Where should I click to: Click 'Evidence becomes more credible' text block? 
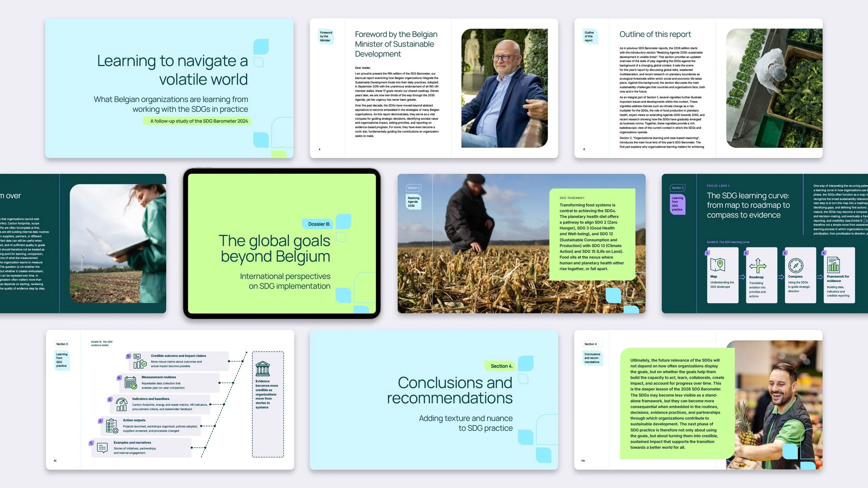pyautogui.click(x=267, y=394)
